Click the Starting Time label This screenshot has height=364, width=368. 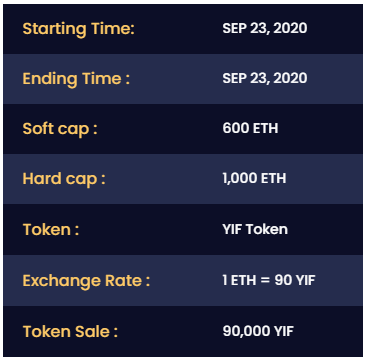click(x=78, y=29)
